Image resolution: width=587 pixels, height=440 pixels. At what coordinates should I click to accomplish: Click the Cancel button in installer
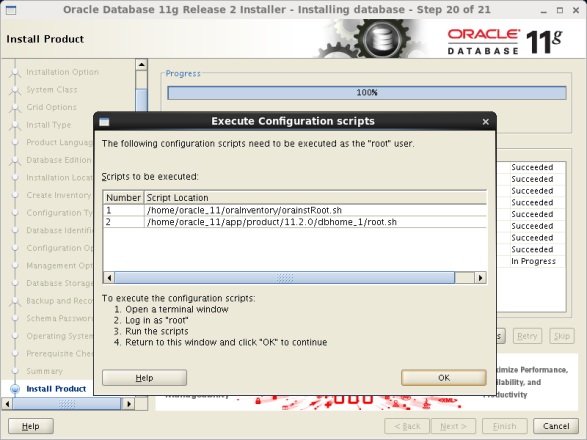click(x=556, y=426)
